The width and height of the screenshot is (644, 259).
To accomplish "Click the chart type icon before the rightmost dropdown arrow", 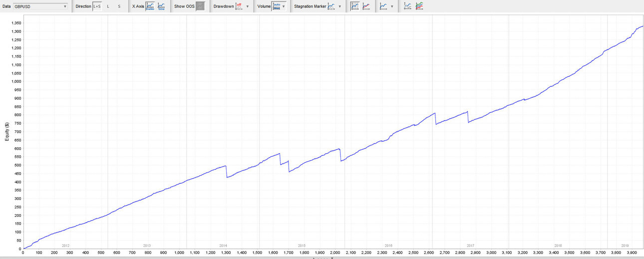I will point(383,6).
